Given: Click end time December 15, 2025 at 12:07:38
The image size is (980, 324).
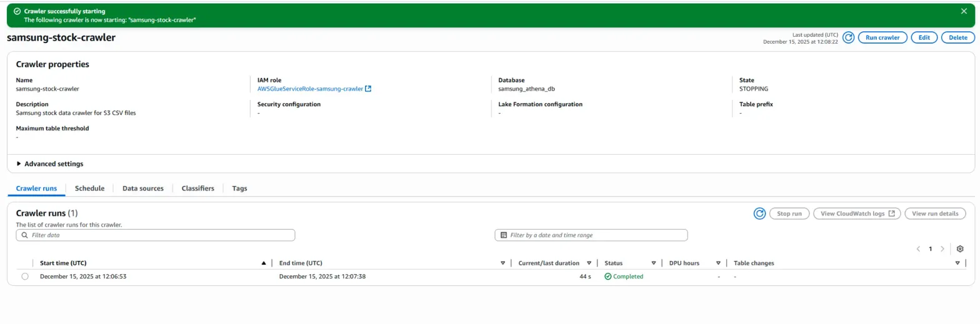Looking at the screenshot, I should 322,277.
